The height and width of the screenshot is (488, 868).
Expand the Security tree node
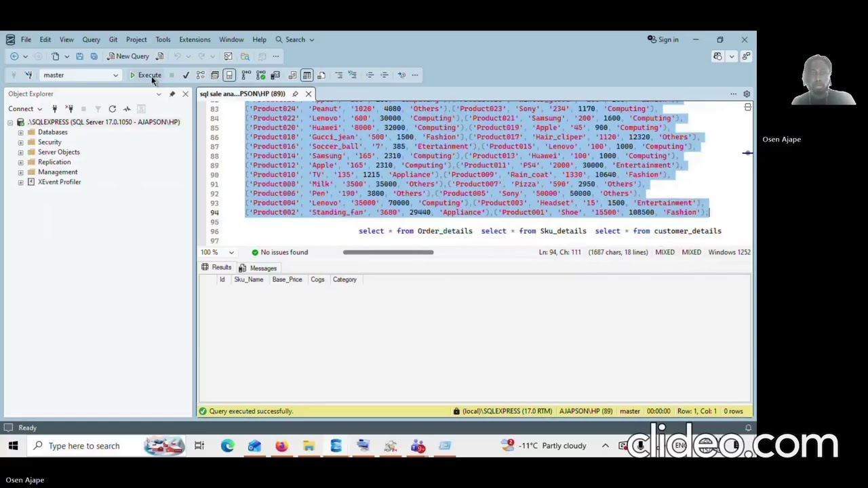tap(20, 142)
